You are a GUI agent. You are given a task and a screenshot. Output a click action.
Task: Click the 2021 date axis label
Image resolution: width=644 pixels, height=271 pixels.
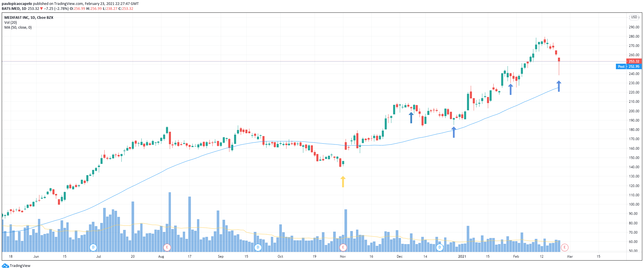click(462, 257)
